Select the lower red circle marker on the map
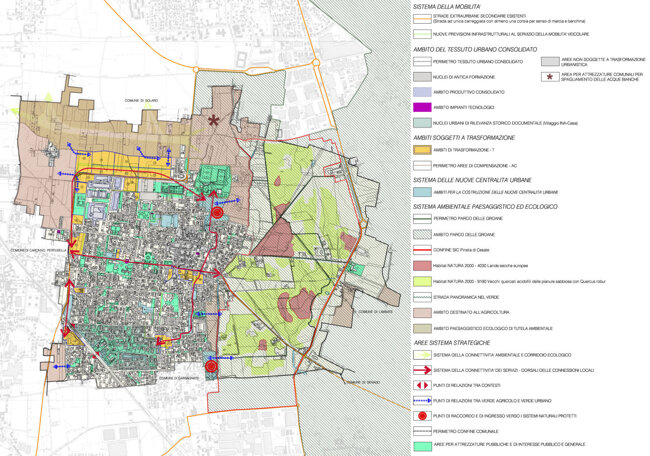 tap(211, 367)
